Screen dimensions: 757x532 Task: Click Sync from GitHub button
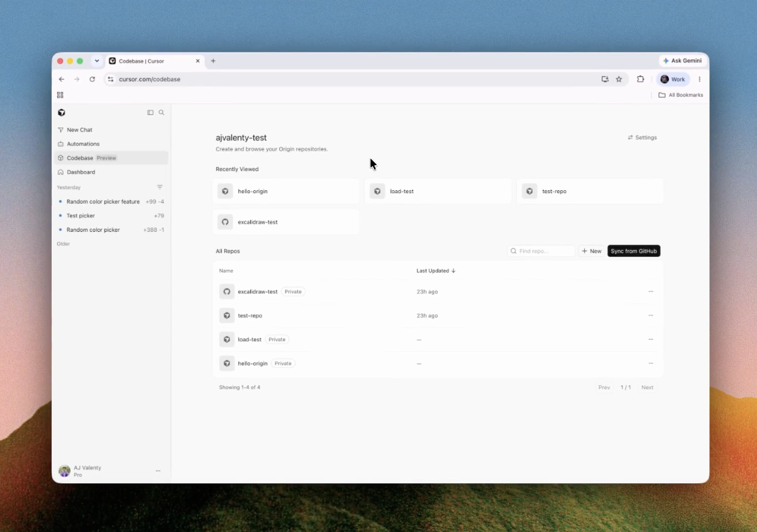634,251
